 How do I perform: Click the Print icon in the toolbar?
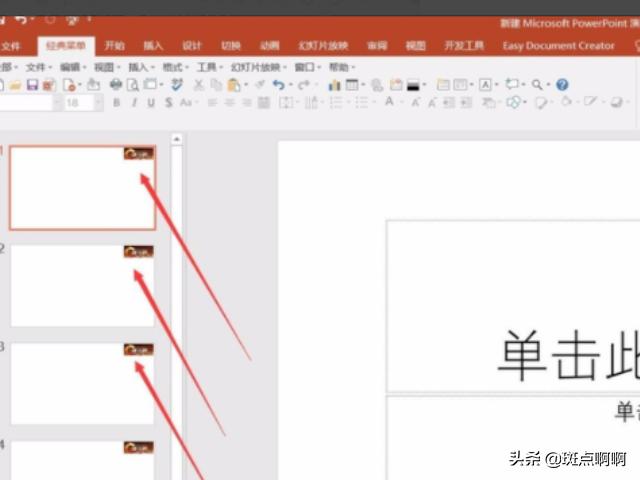click(x=116, y=85)
